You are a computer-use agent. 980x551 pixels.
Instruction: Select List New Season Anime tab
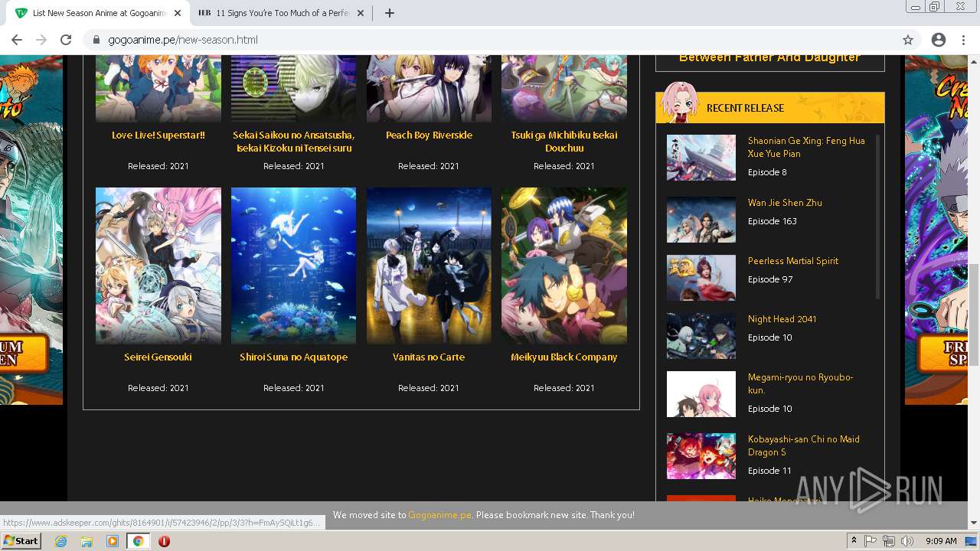[98, 13]
